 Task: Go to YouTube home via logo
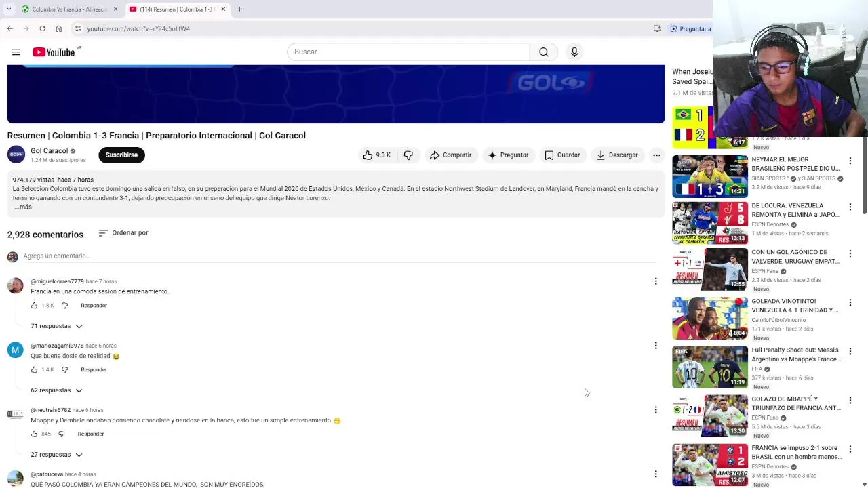[x=54, y=52]
